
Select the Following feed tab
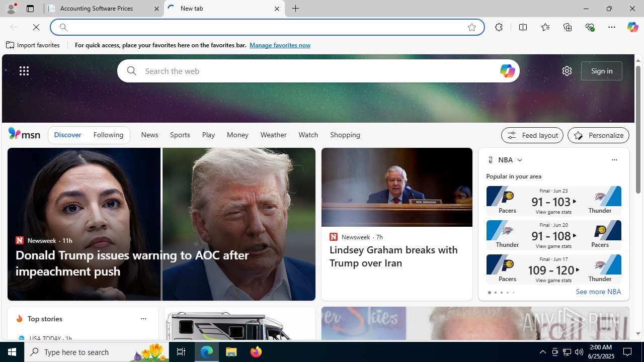108,135
